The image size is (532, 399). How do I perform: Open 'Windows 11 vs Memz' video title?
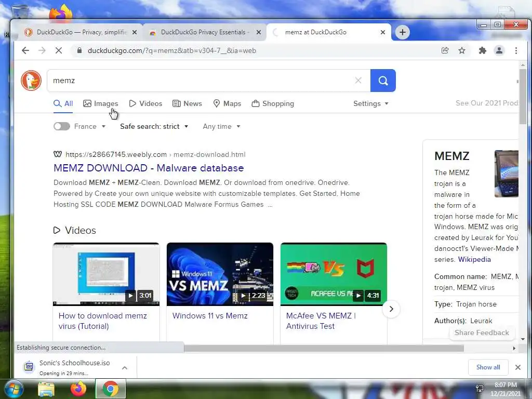pyautogui.click(x=210, y=315)
